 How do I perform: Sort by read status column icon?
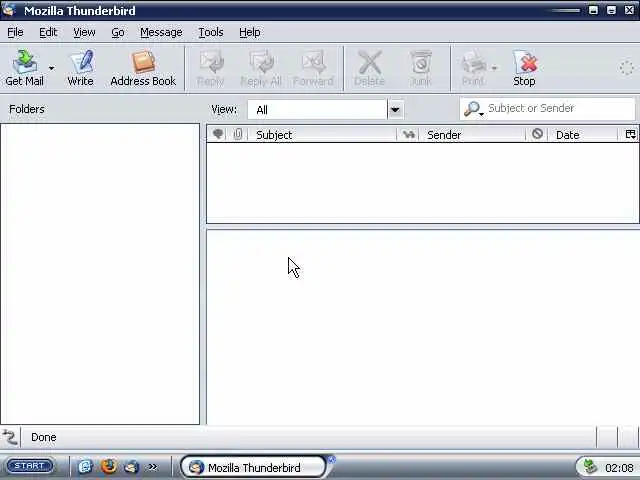click(x=408, y=134)
